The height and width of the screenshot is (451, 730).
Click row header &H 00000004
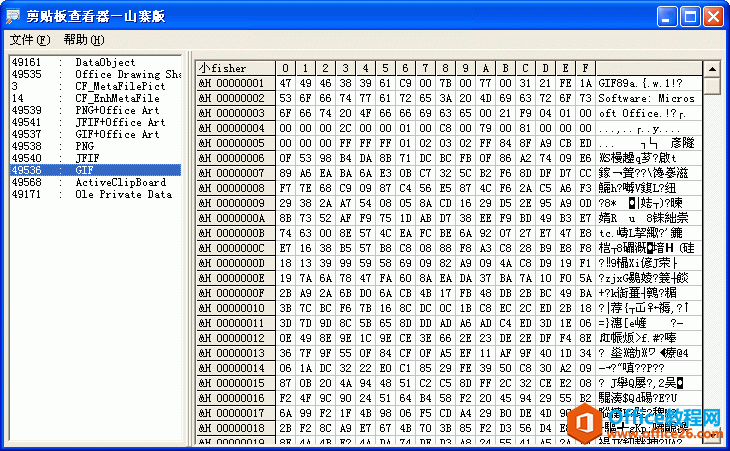[236, 128]
